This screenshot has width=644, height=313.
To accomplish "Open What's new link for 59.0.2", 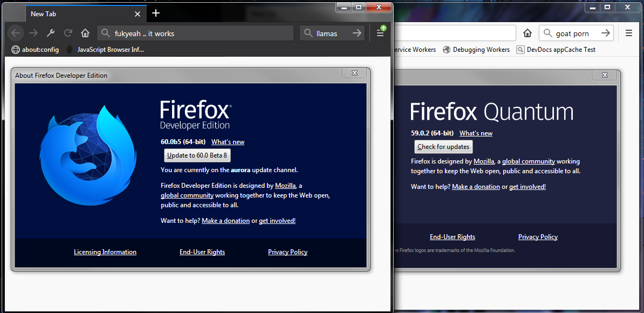I will pos(476,133).
